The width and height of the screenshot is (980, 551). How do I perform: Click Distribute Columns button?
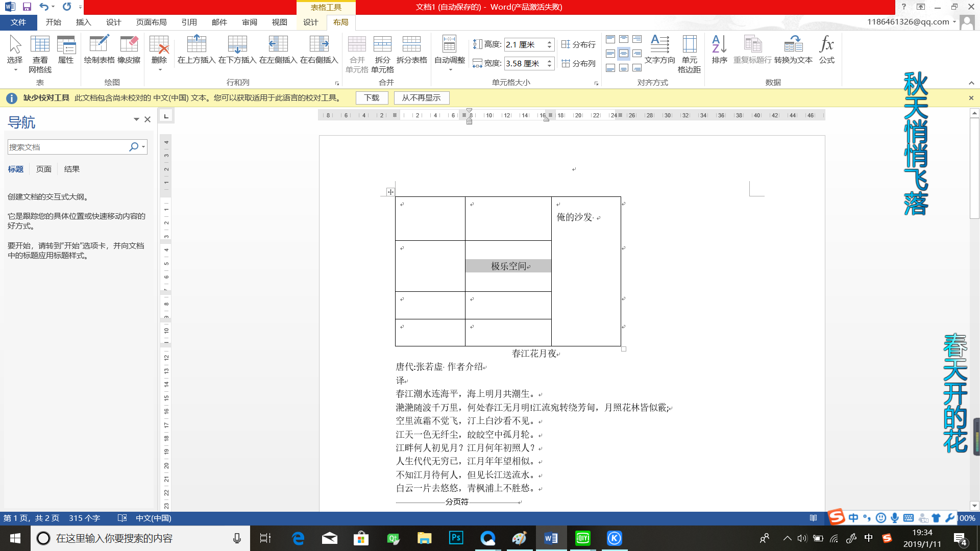tap(578, 63)
